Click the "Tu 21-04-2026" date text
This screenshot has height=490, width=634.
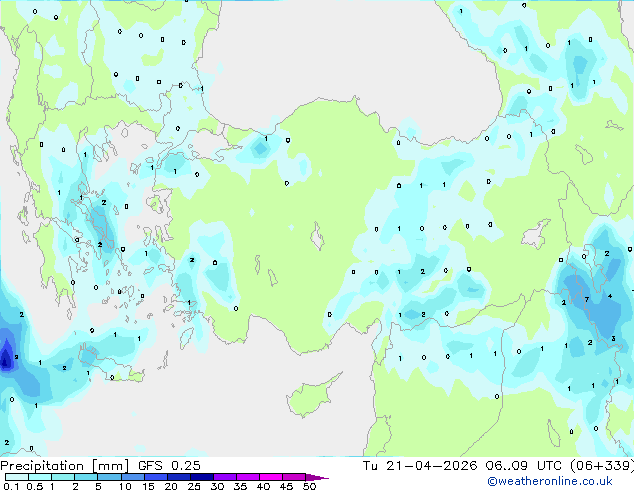420,466
